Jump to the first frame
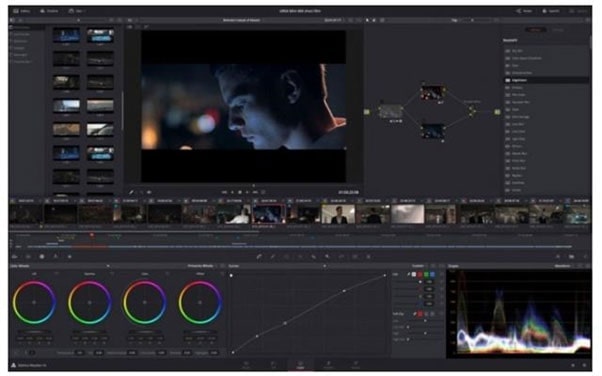The width and height of the screenshot is (602, 376). (225, 192)
